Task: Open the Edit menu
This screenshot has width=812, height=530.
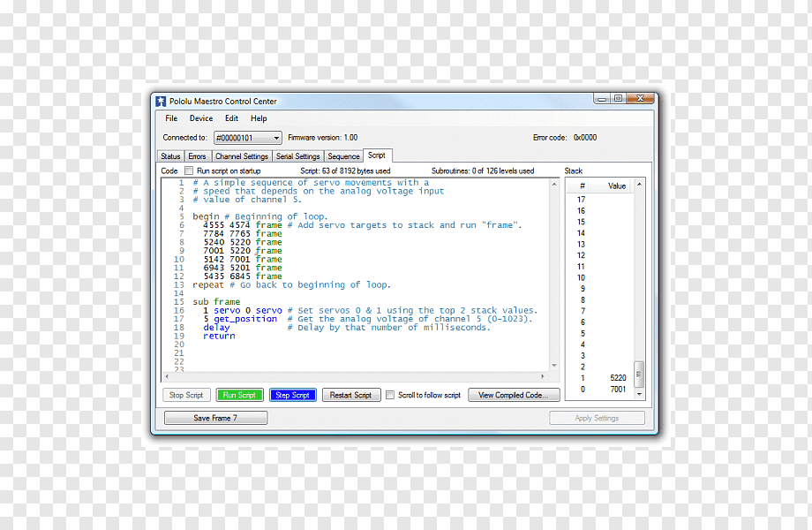Action: (x=231, y=118)
